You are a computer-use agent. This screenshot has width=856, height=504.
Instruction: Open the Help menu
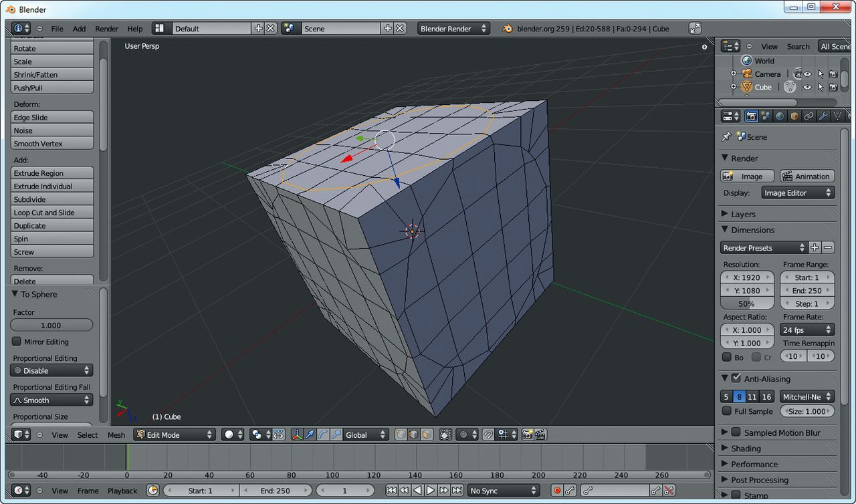point(135,29)
